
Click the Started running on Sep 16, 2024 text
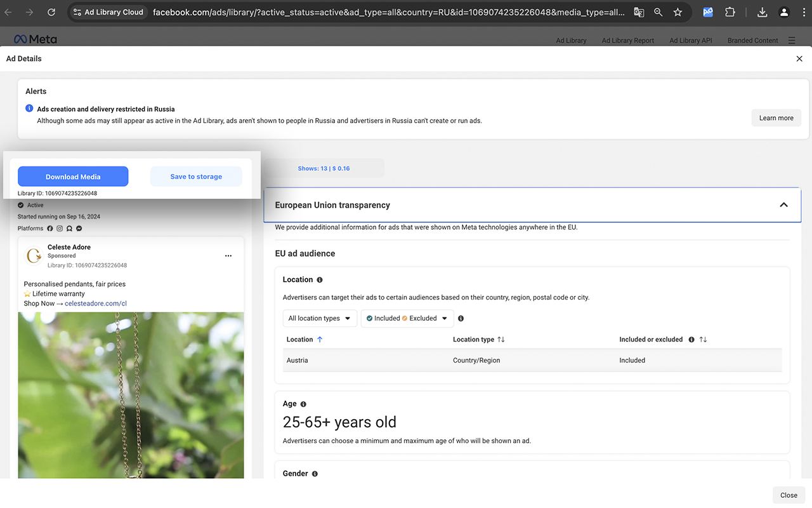pos(59,217)
